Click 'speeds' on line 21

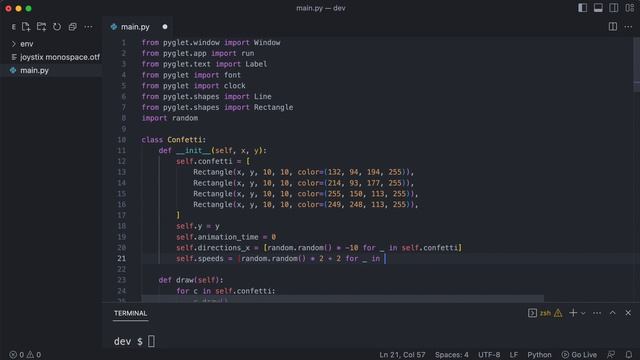(x=211, y=258)
